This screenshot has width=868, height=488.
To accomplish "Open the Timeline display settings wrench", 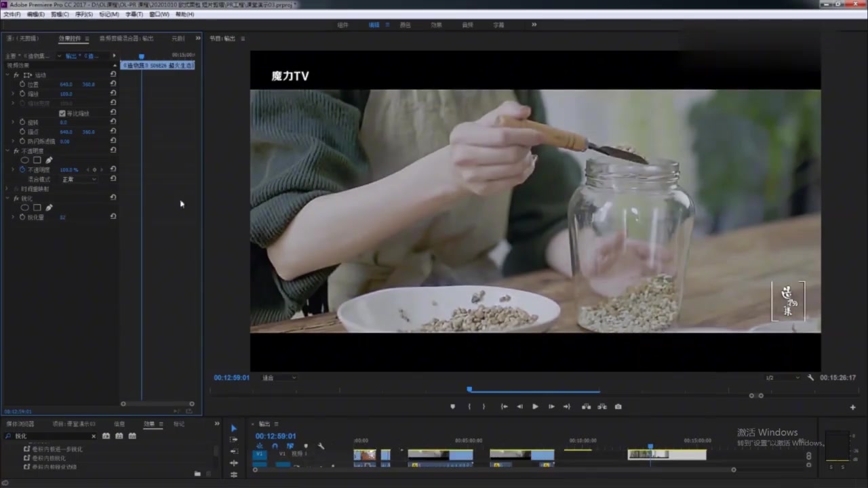I will (321, 446).
